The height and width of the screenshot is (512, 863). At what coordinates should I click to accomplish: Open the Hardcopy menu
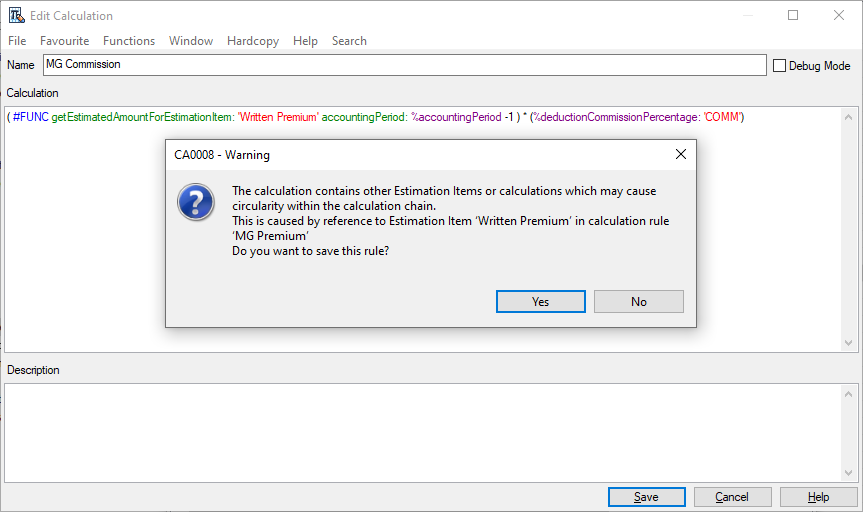[253, 41]
